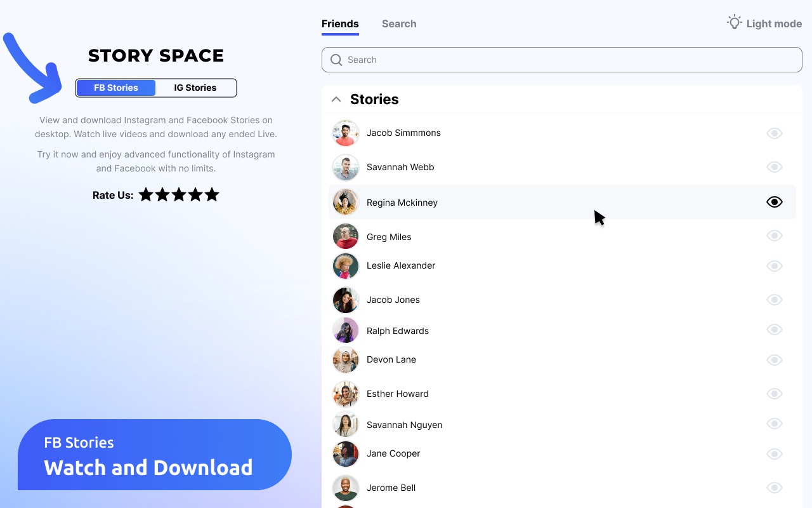The height and width of the screenshot is (508, 812).
Task: Click the light bulb icon
Action: (x=735, y=22)
